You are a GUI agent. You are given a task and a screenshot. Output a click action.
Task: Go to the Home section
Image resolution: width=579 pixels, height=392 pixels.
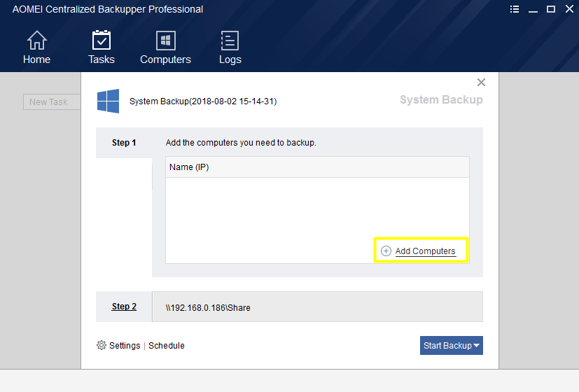[x=36, y=48]
